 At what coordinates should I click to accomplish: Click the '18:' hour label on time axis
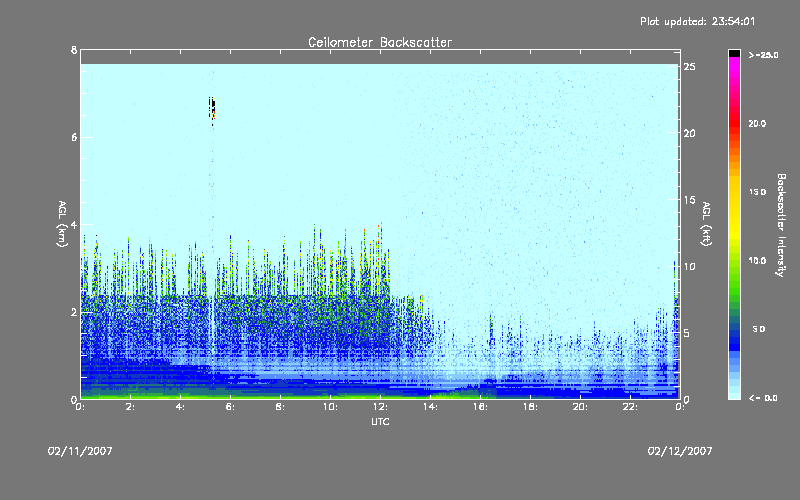pyautogui.click(x=530, y=407)
